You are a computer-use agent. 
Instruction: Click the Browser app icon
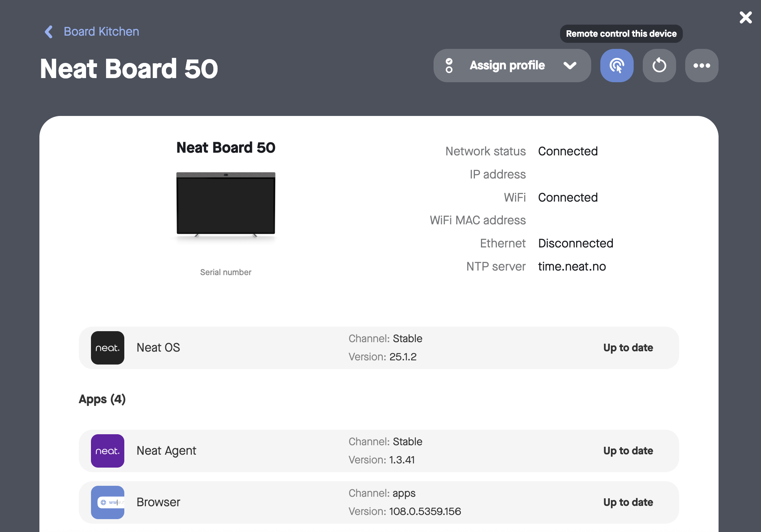coord(108,502)
